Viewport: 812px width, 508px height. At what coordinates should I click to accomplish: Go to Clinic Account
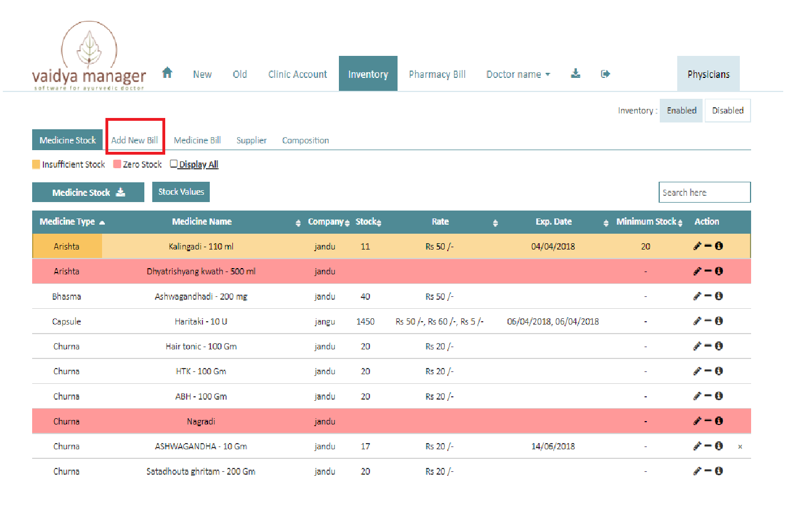(x=297, y=75)
